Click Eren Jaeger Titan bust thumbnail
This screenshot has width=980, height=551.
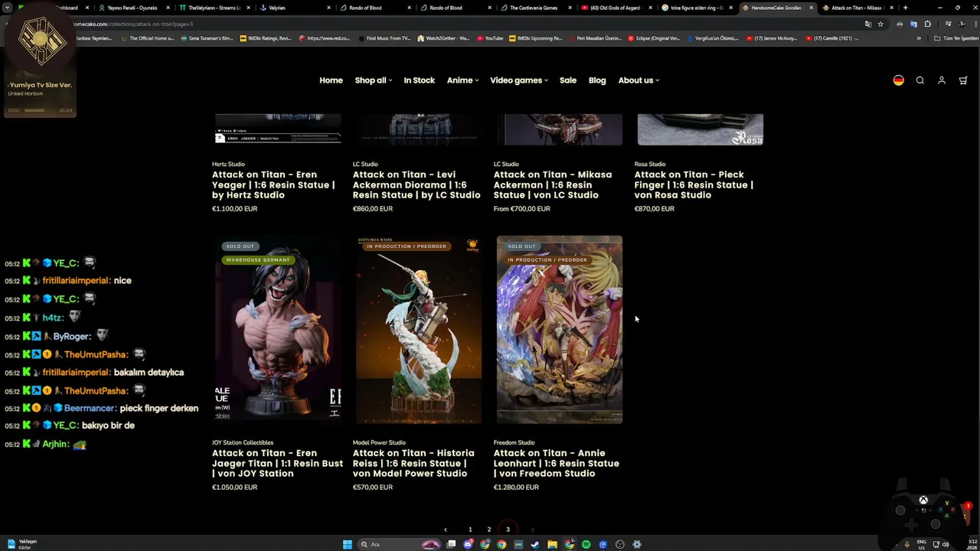[x=278, y=330]
